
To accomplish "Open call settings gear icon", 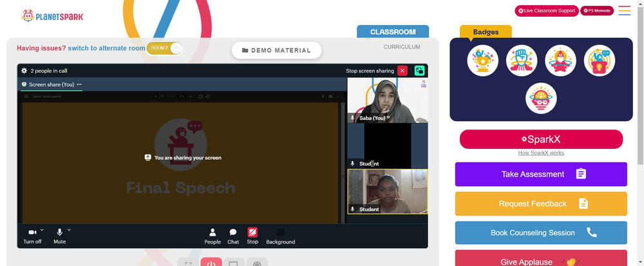I will pos(24,71).
